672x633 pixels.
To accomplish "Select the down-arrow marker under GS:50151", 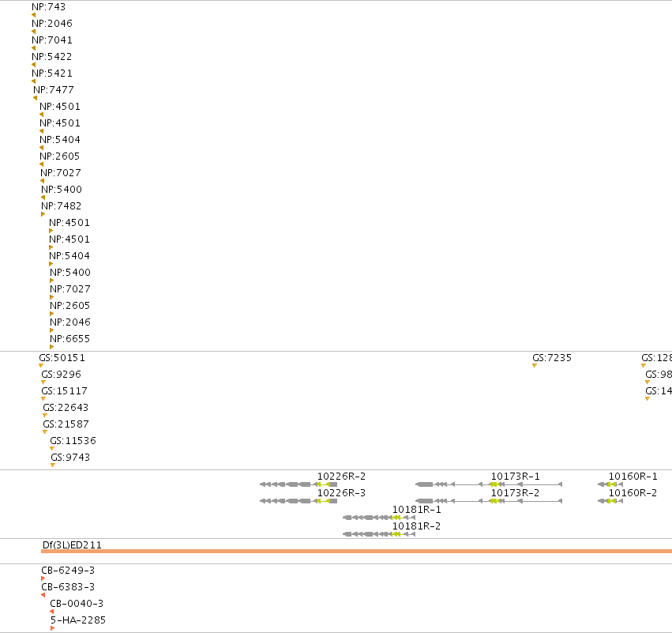I will [x=41, y=366].
